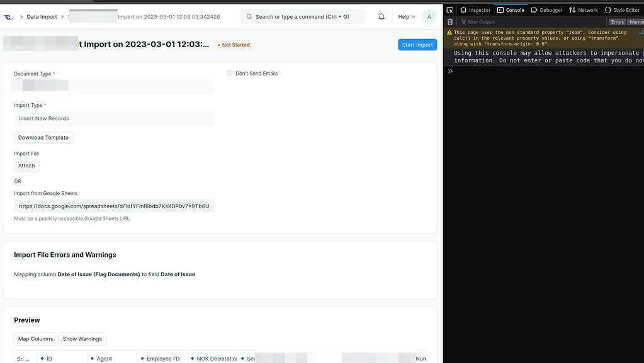Viewport: 644px width, 363px height.
Task: Open the user avatar menu
Action: point(429,17)
